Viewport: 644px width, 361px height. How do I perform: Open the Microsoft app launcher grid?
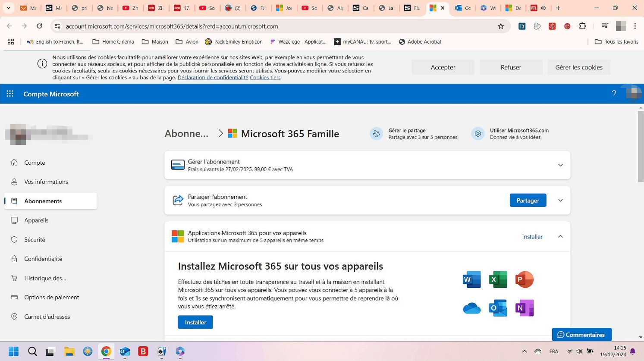(x=10, y=94)
